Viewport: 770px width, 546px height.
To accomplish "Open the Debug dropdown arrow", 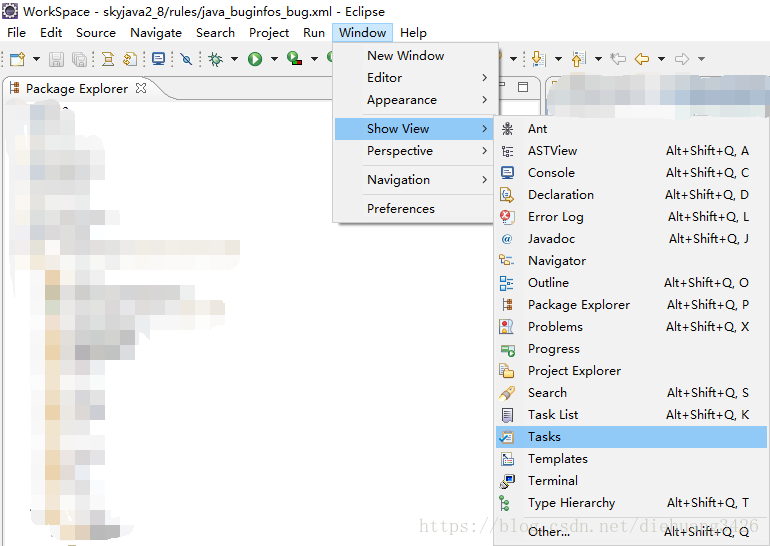I will coord(234,59).
